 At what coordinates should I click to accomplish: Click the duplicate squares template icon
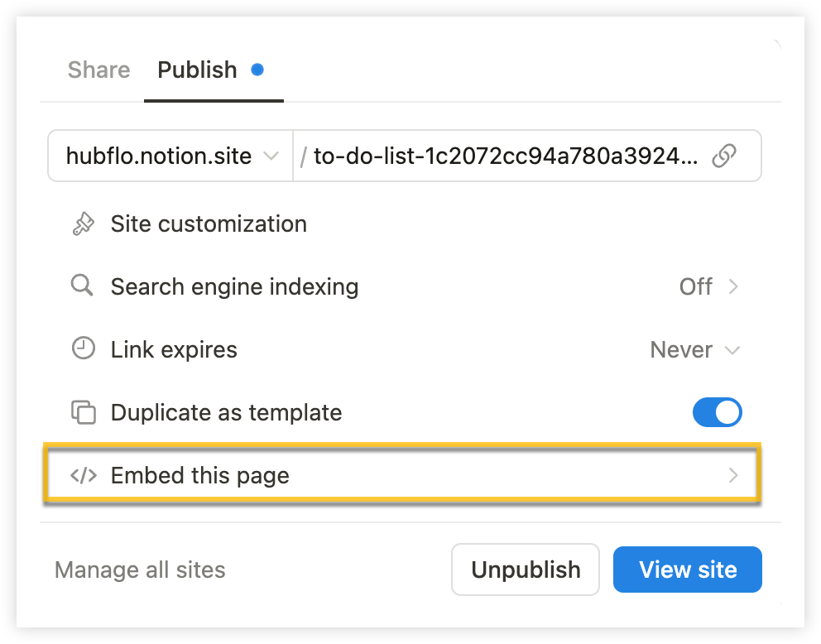click(83, 412)
